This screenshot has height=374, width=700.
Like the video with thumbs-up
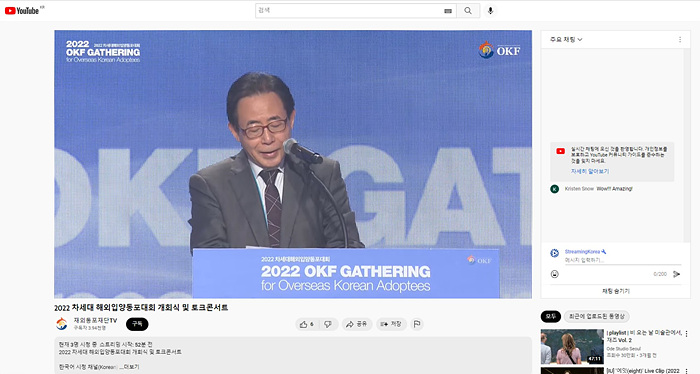click(x=306, y=324)
